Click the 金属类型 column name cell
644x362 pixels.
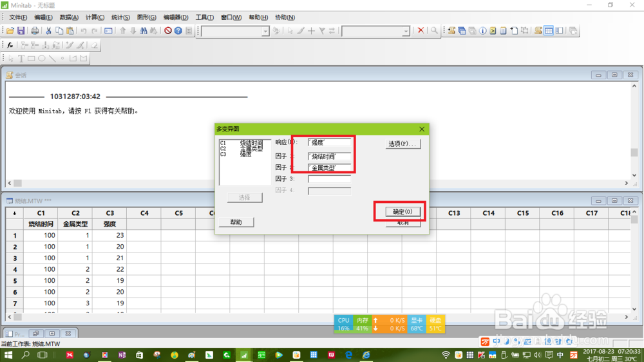click(x=75, y=224)
